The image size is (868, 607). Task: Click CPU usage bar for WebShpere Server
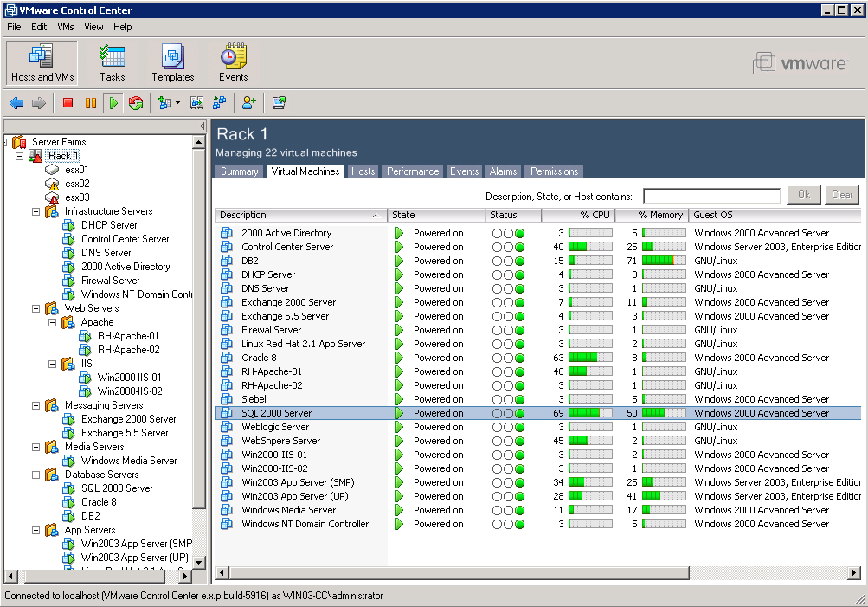[x=590, y=441]
